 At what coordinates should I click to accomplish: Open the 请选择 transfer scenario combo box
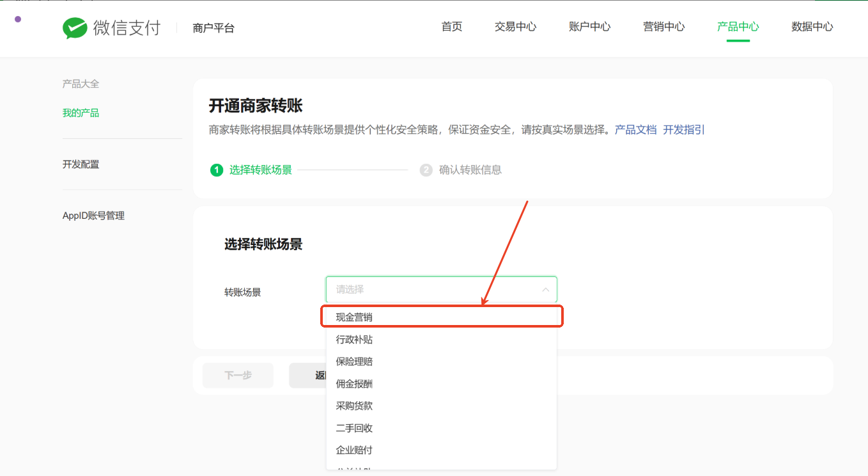(441, 289)
